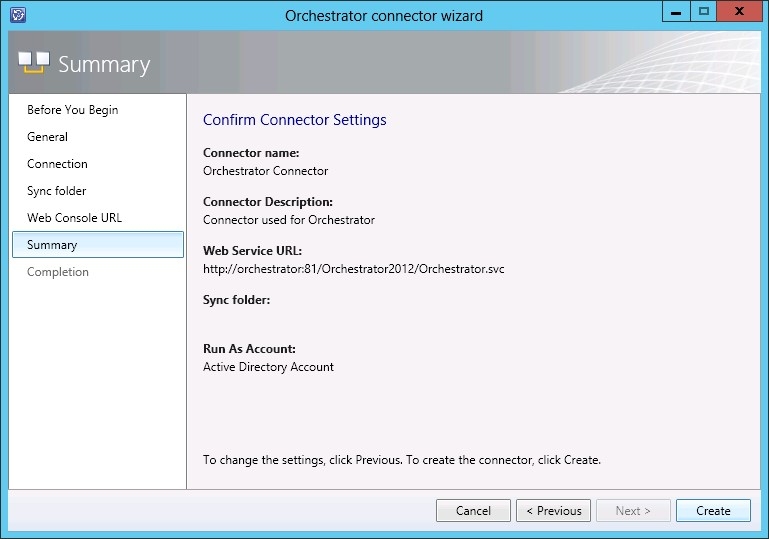Click the Completion step
The height and width of the screenshot is (539, 769).
[x=58, y=272]
